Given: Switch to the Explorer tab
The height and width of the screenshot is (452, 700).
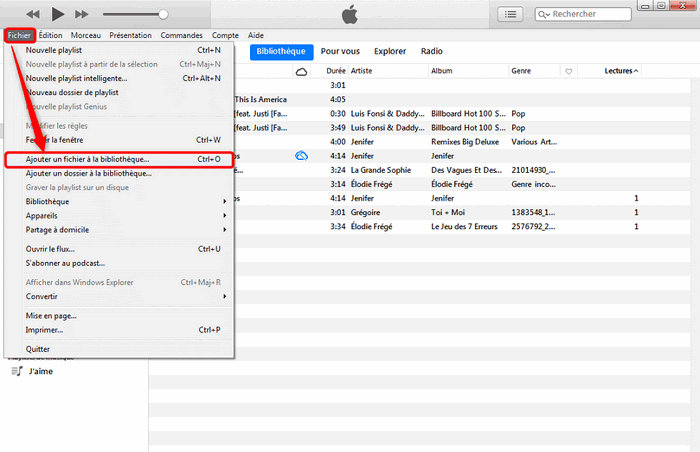Looking at the screenshot, I should pyautogui.click(x=390, y=51).
